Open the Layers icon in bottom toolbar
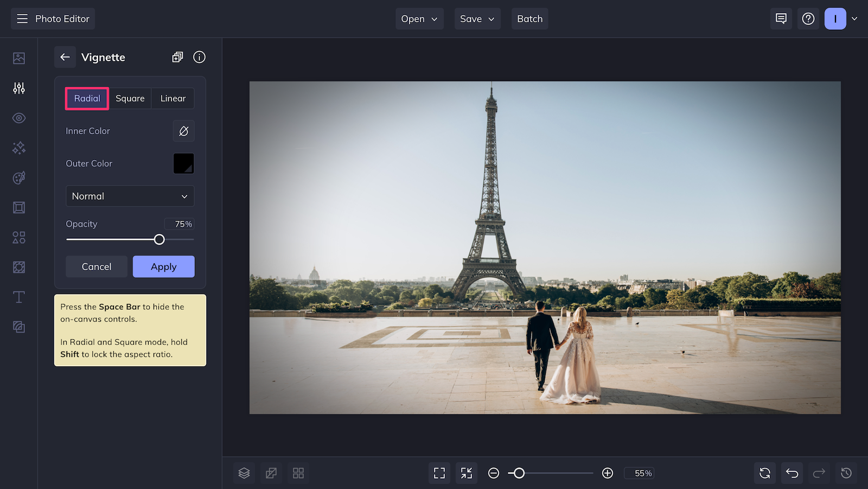Image resolution: width=868 pixels, height=489 pixels. click(244, 473)
